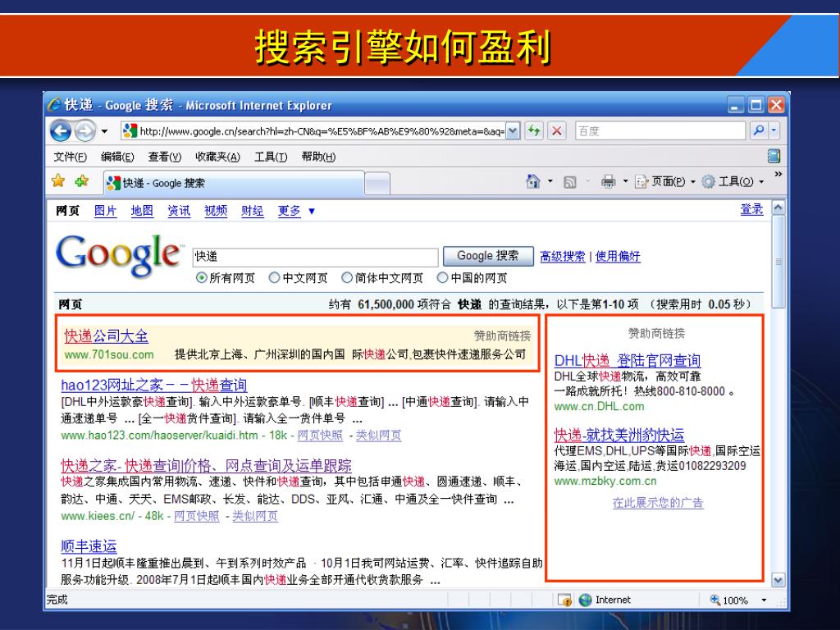This screenshot has height=630, width=840.
Task: Click the Internet zone globe icon
Action: pos(585,600)
